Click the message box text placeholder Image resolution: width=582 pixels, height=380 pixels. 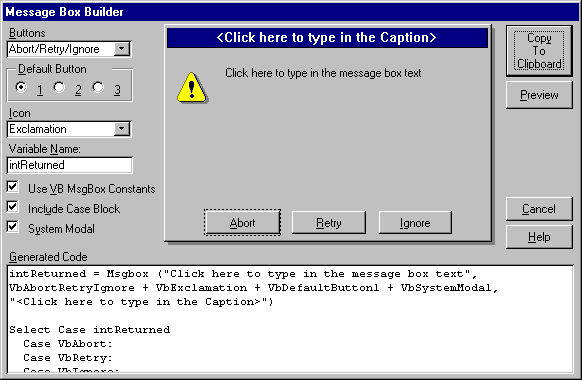323,73
